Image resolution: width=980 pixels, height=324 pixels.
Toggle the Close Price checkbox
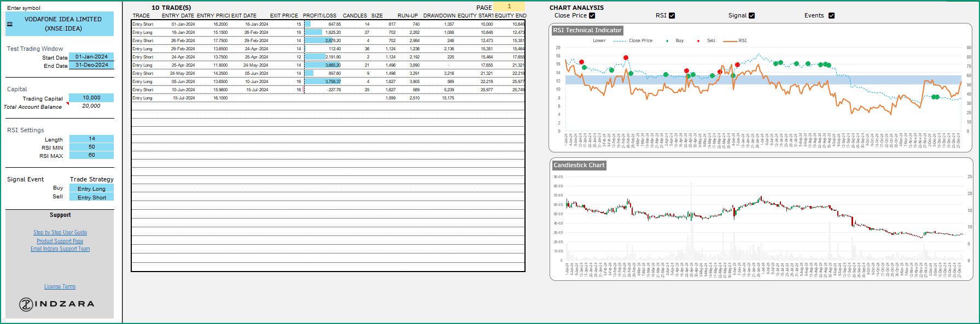(x=592, y=16)
